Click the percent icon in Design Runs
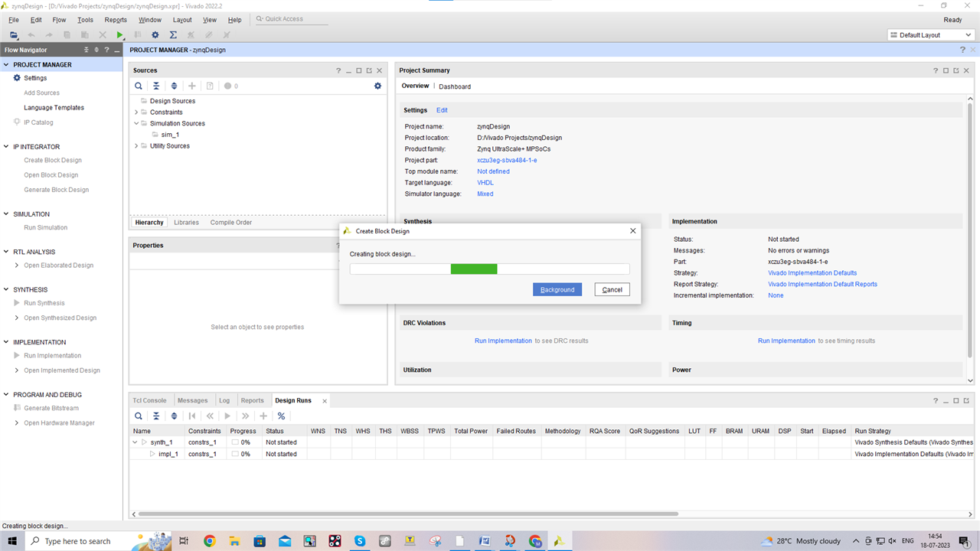The image size is (980, 551). pyautogui.click(x=281, y=416)
